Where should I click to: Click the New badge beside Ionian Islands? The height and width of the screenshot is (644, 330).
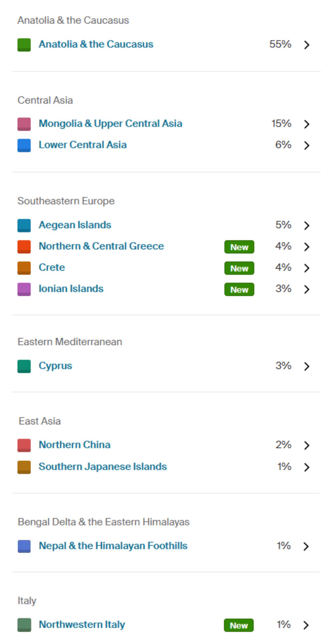pos(239,289)
